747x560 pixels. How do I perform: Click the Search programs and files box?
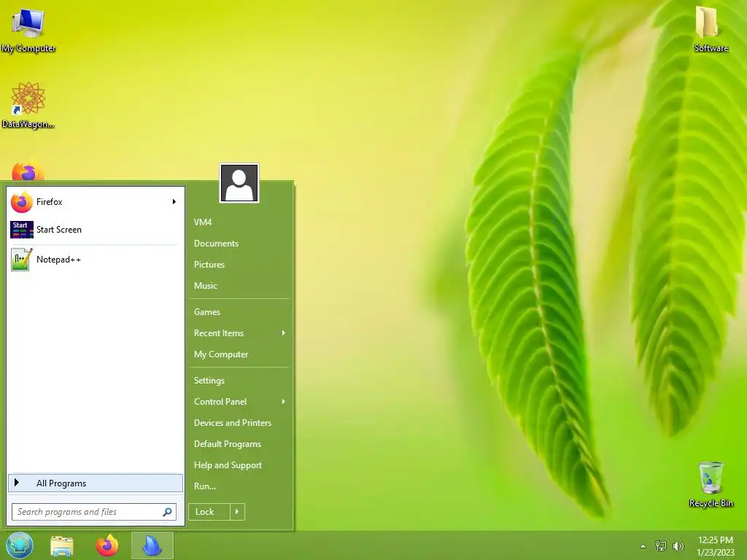click(x=94, y=512)
